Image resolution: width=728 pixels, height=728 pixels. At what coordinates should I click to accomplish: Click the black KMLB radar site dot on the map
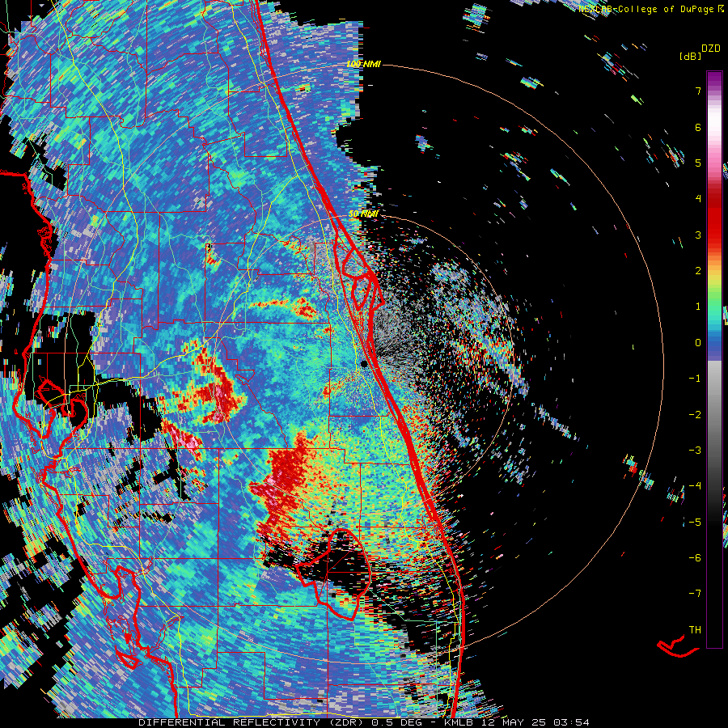pyautogui.click(x=364, y=364)
